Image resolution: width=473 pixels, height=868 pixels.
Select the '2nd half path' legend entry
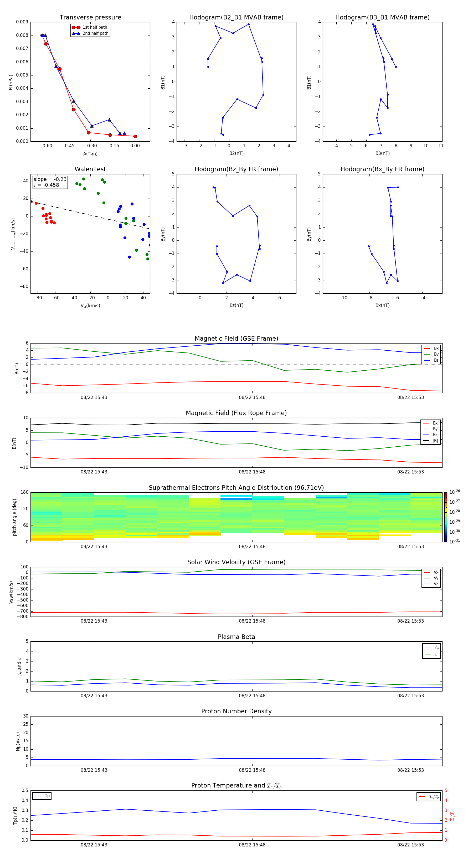90,33
